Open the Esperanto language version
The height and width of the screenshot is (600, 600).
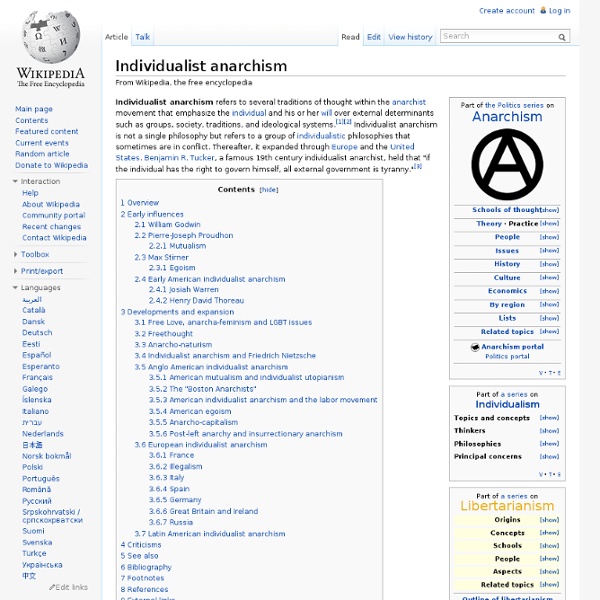[41, 367]
